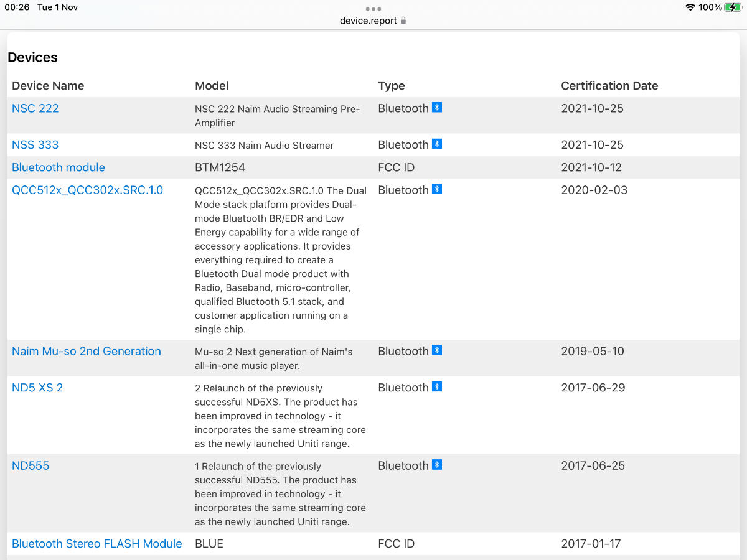Click certification date 2020-02-03

click(594, 190)
